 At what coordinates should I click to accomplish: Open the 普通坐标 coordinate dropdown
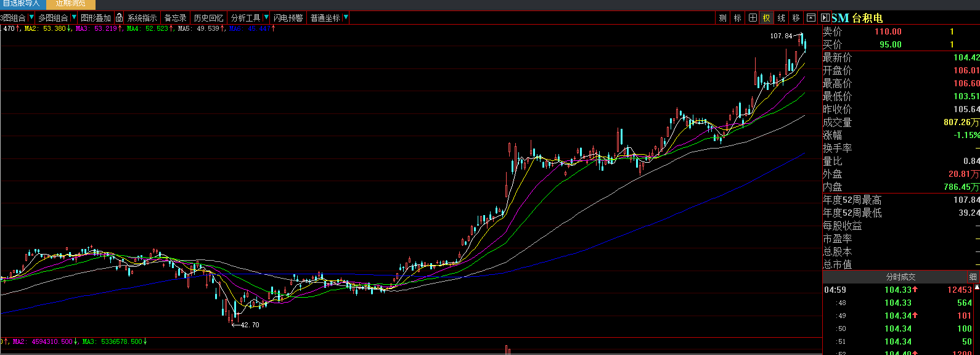click(x=346, y=18)
